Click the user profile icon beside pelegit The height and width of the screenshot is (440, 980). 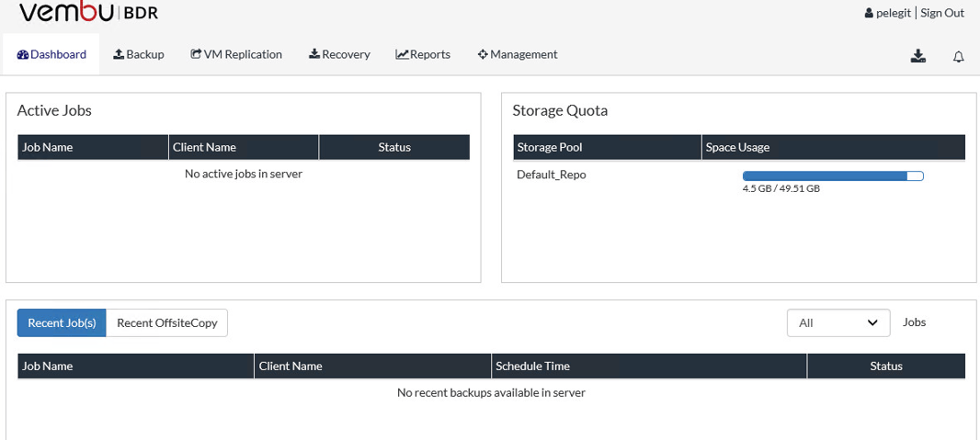[869, 13]
